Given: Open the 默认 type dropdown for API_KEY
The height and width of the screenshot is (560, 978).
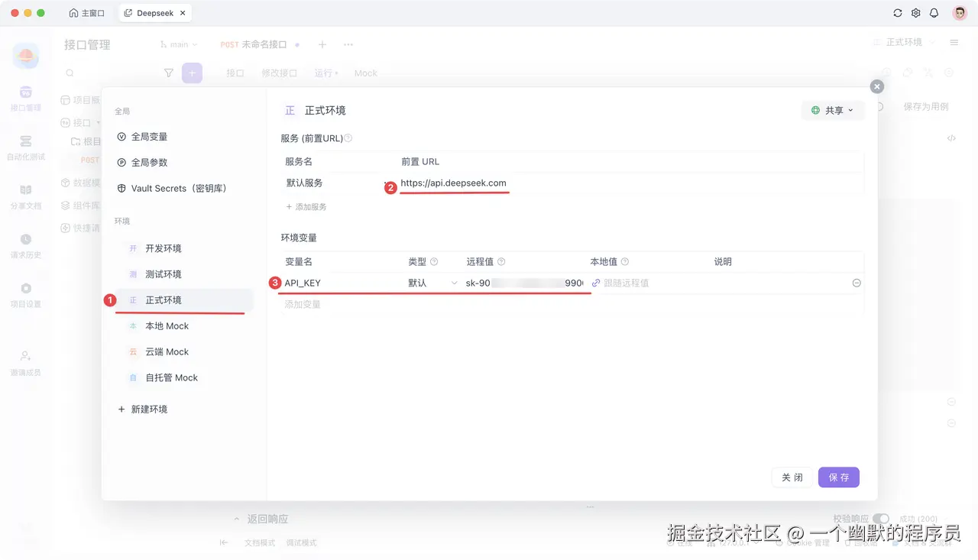Looking at the screenshot, I should pos(432,283).
